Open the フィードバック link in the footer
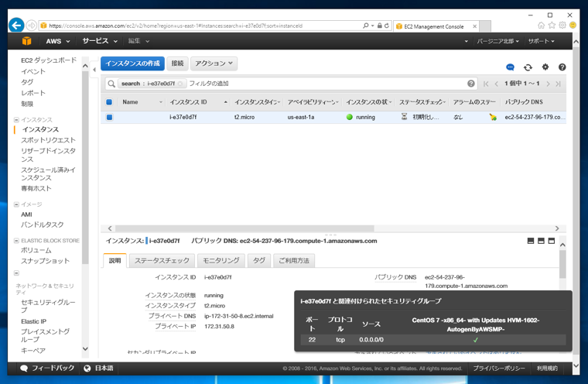 pos(48,369)
